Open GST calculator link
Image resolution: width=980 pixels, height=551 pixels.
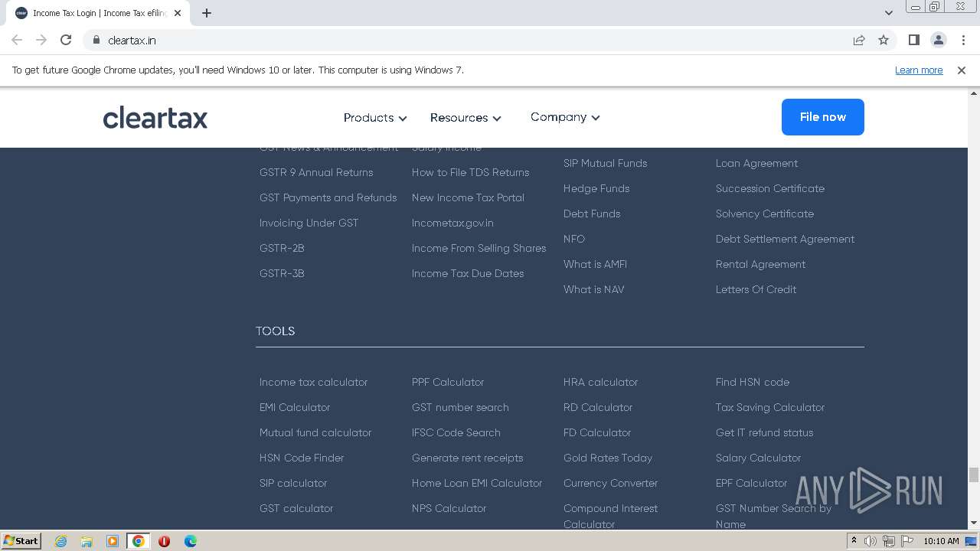296,508
